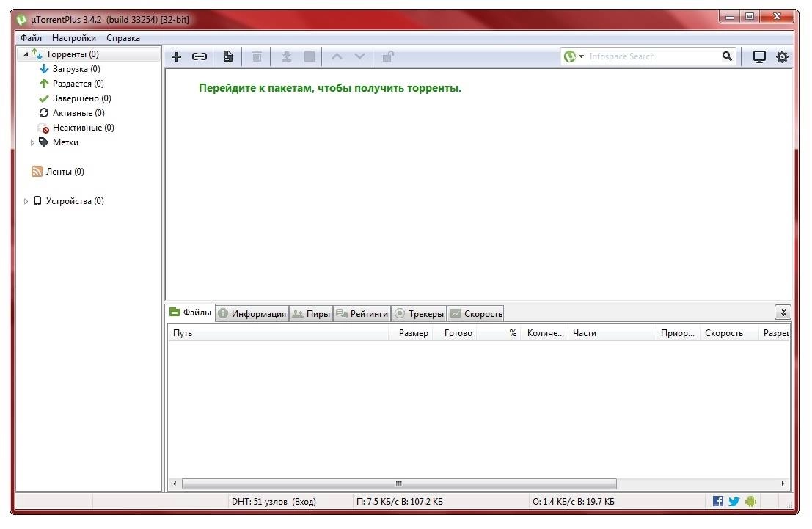Add a new torrent file
812x529 pixels.
[176, 56]
